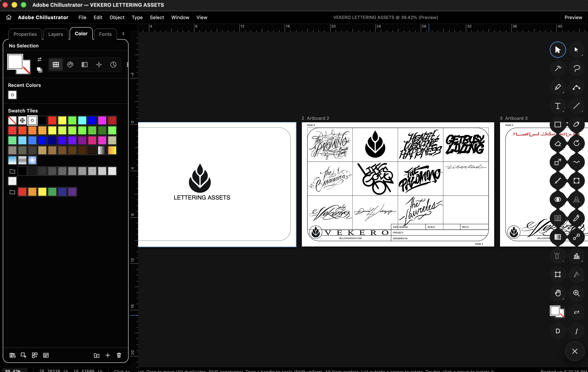This screenshot has height=372, width=588.
Task: Choose the Column Graph tool
Action: click(x=576, y=256)
